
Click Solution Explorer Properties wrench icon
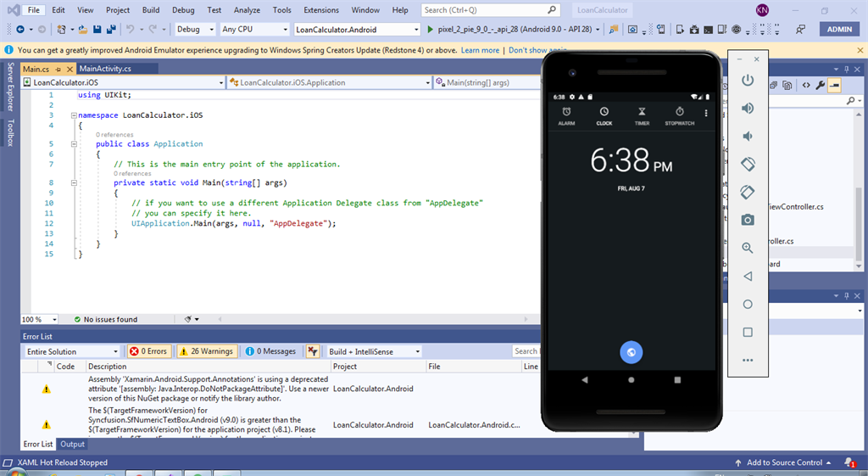(x=820, y=85)
